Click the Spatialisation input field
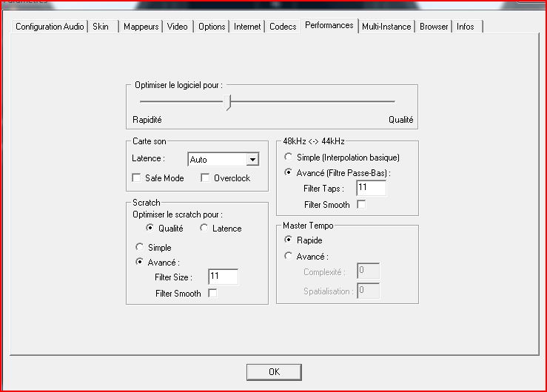 (x=368, y=290)
